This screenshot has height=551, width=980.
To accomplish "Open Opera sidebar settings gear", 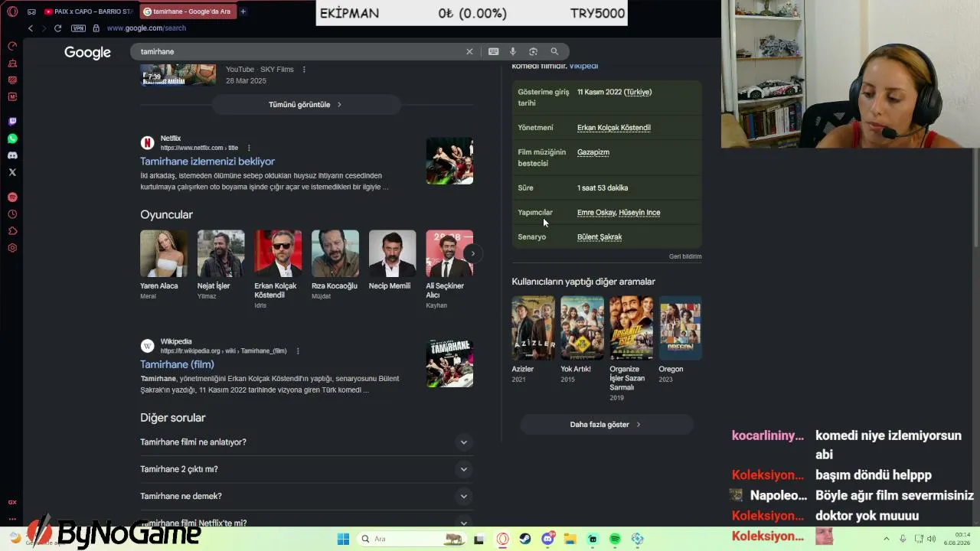I will coord(12,248).
